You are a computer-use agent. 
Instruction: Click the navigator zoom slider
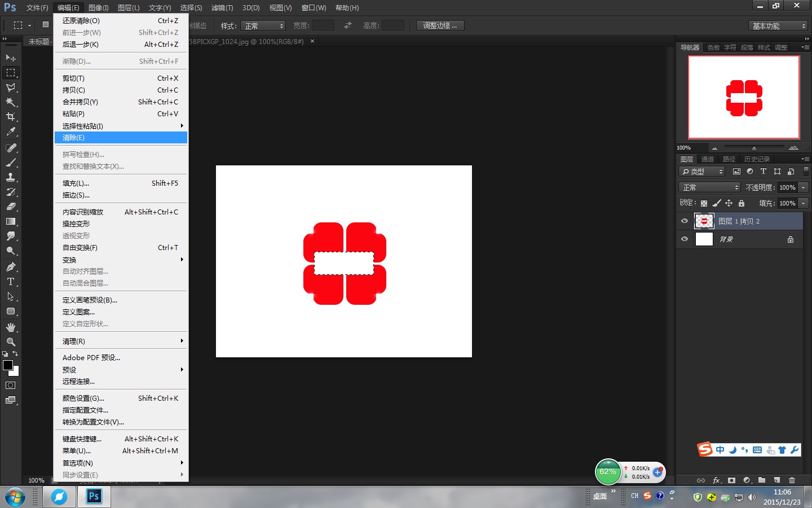tap(754, 148)
